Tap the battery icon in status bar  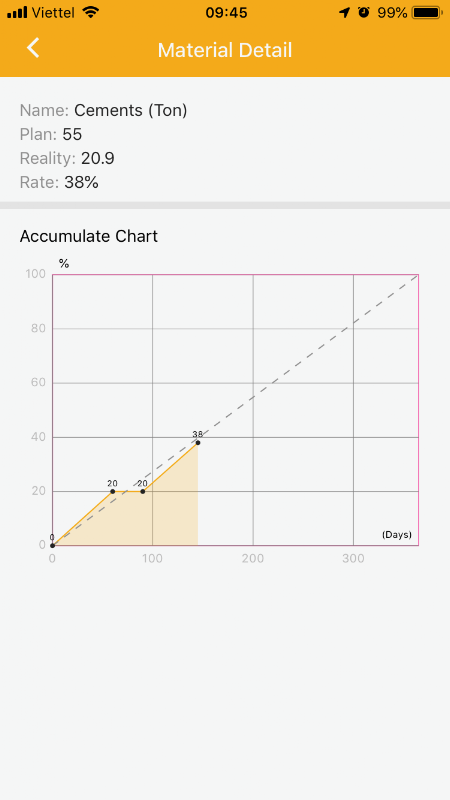point(427,12)
